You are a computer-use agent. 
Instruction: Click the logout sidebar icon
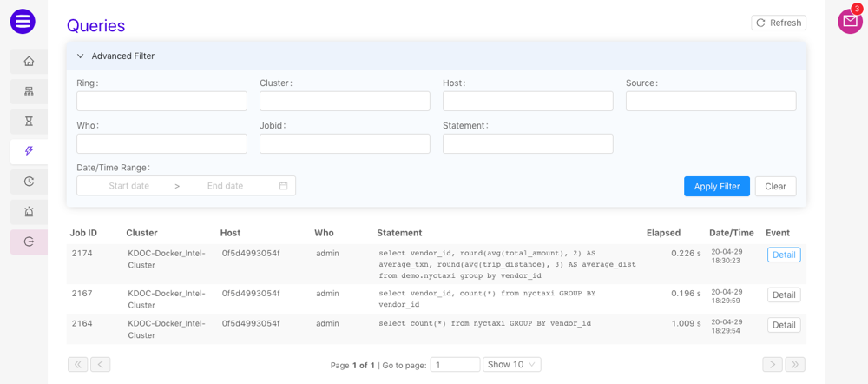click(29, 242)
